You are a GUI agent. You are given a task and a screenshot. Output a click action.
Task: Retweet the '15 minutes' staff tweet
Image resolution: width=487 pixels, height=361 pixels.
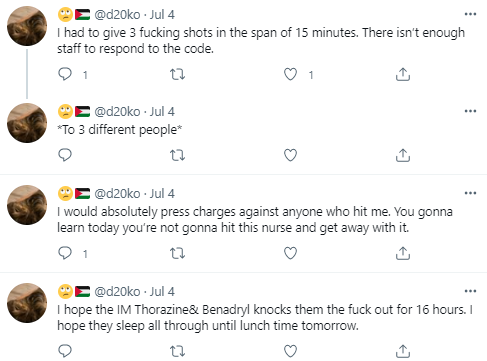pos(177,74)
